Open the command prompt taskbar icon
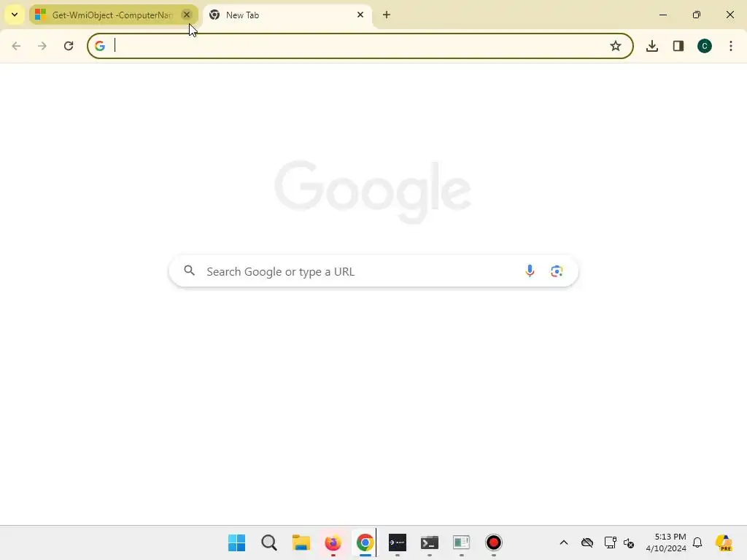This screenshot has height=560, width=747. pos(429,542)
